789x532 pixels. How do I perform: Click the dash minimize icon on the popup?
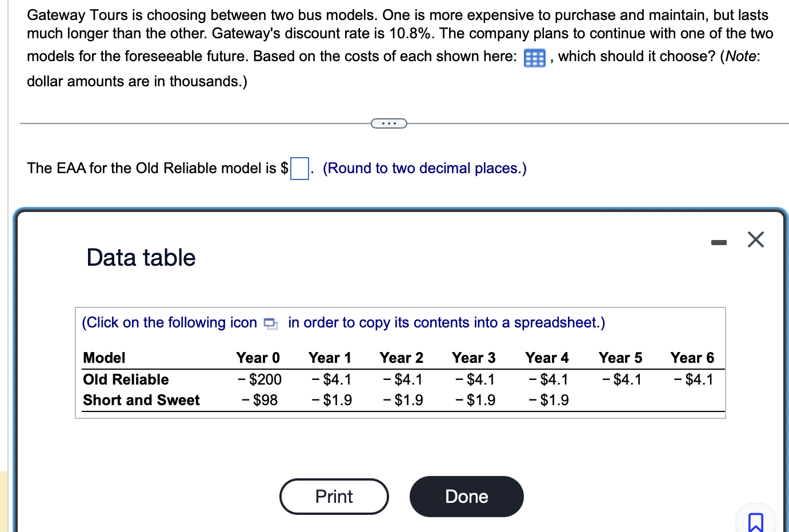point(719,242)
